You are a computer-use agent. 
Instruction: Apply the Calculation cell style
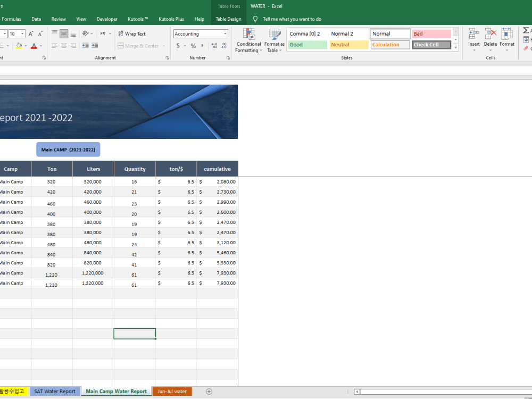pos(390,45)
